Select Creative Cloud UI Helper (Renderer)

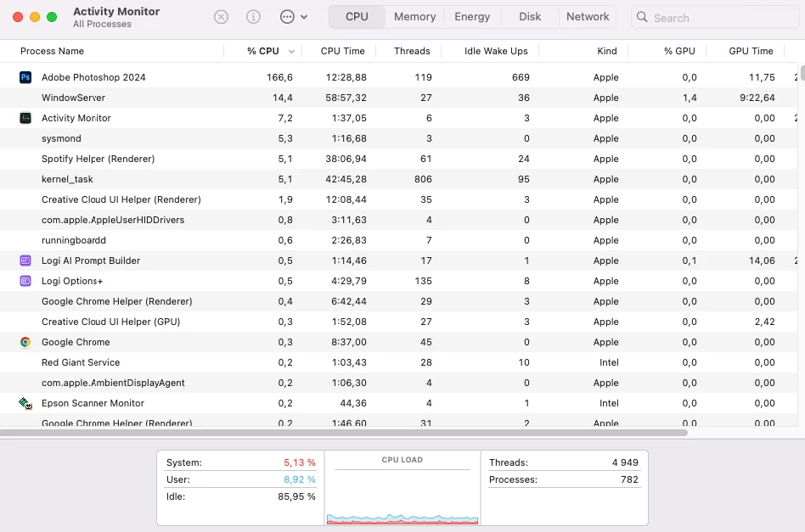point(399,199)
